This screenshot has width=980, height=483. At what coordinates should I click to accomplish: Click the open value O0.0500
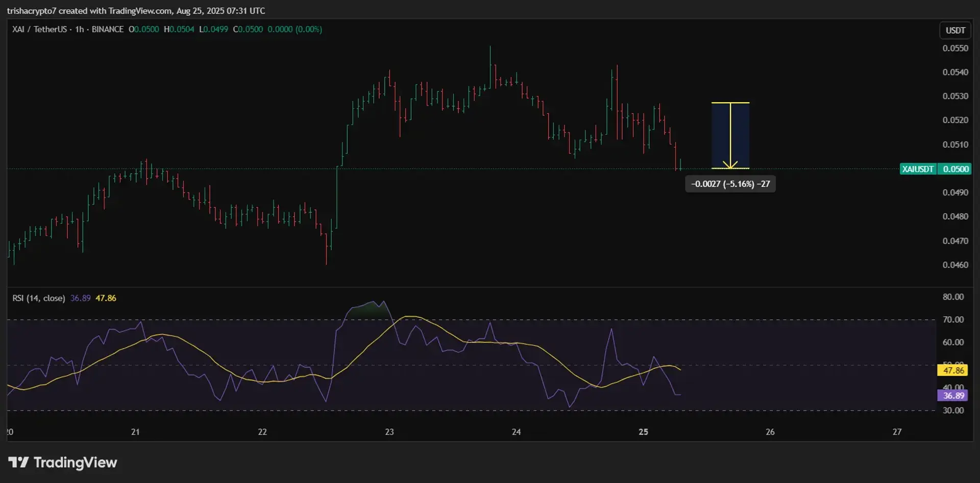(144, 29)
